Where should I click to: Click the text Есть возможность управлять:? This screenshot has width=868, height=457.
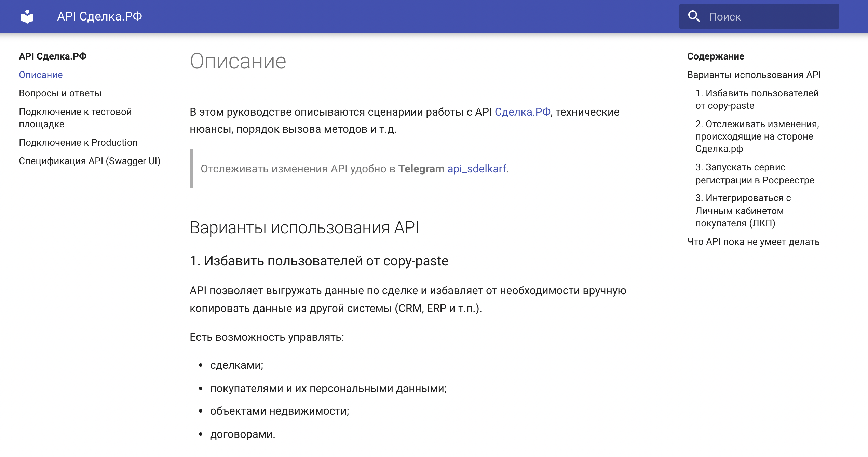pos(267,337)
